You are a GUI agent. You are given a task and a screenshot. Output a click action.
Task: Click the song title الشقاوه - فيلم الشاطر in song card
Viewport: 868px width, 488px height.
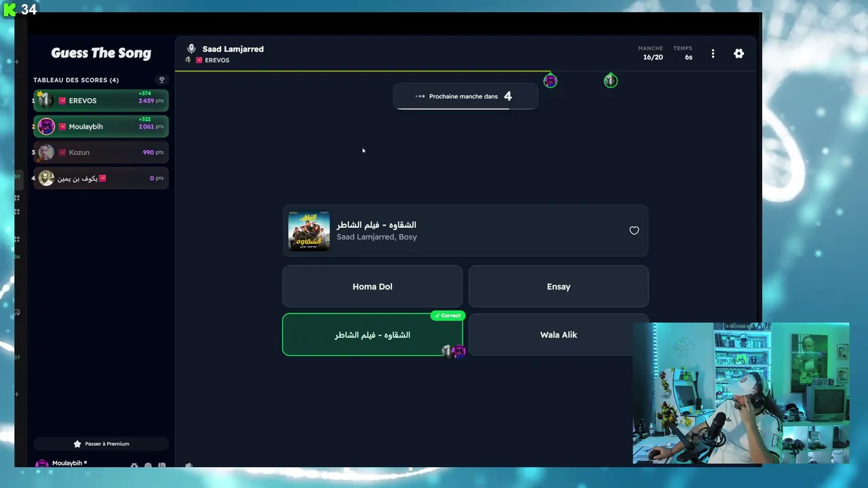coord(376,225)
